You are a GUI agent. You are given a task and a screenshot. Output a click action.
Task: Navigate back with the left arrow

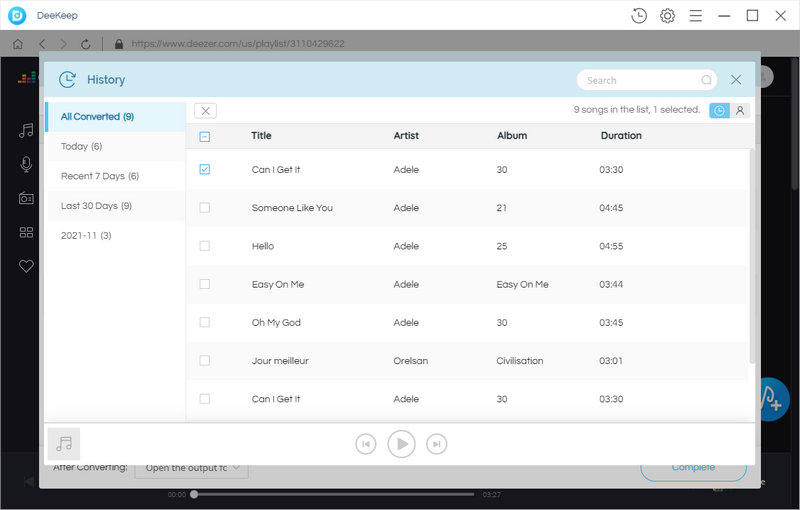(x=42, y=44)
